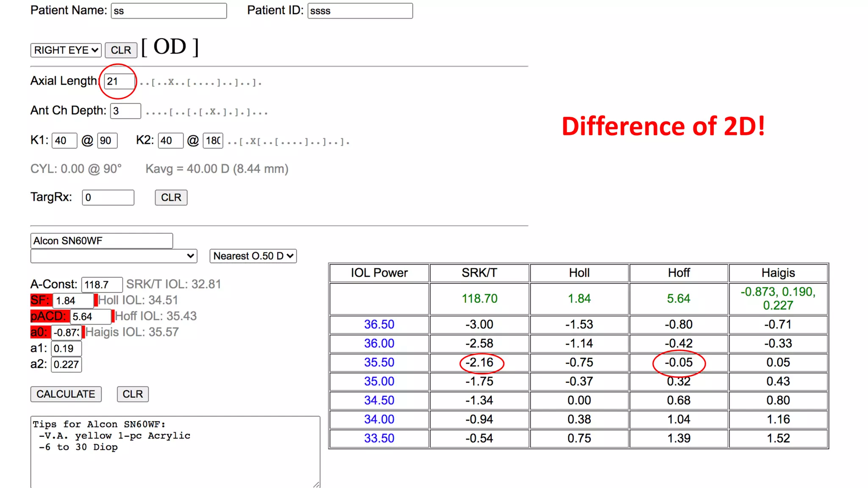This screenshot has height=488, width=868.
Task: Select the 34.50 IOL power link
Action: (x=379, y=400)
